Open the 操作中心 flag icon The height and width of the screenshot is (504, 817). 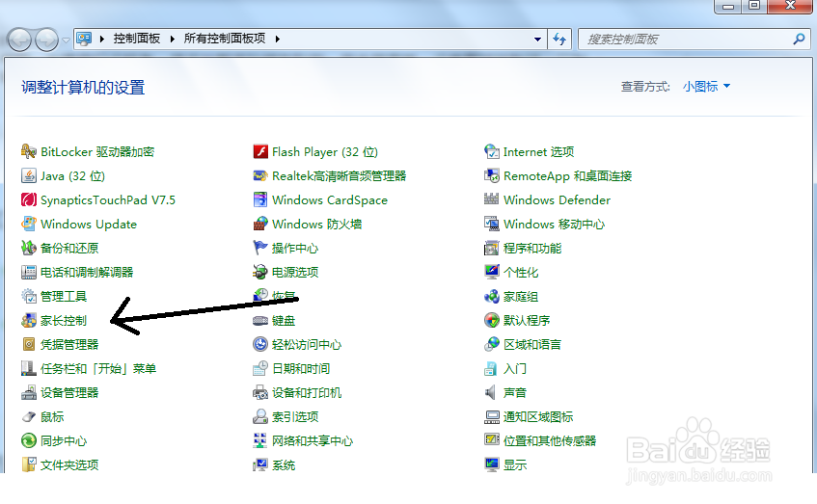tap(260, 248)
